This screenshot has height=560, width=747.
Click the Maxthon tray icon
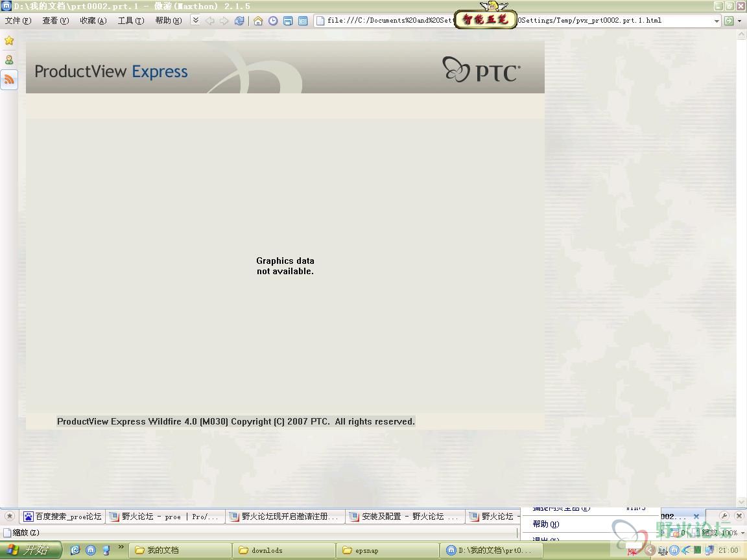674,550
